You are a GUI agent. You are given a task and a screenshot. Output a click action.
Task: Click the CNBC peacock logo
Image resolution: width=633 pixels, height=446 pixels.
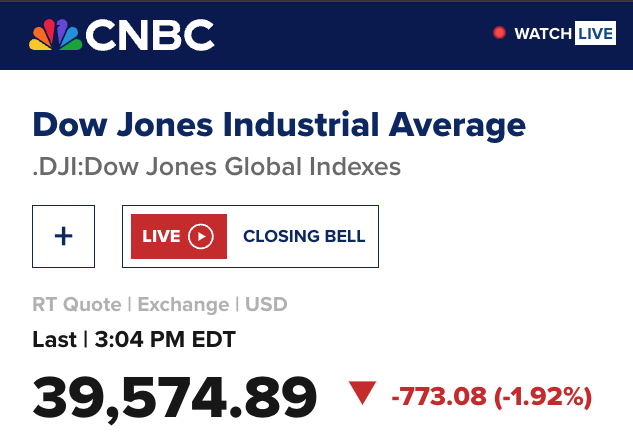[x=55, y=36]
